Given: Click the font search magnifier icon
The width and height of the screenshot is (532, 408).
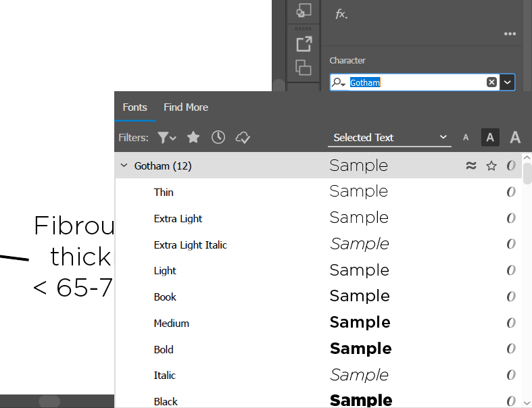Looking at the screenshot, I should [338, 82].
